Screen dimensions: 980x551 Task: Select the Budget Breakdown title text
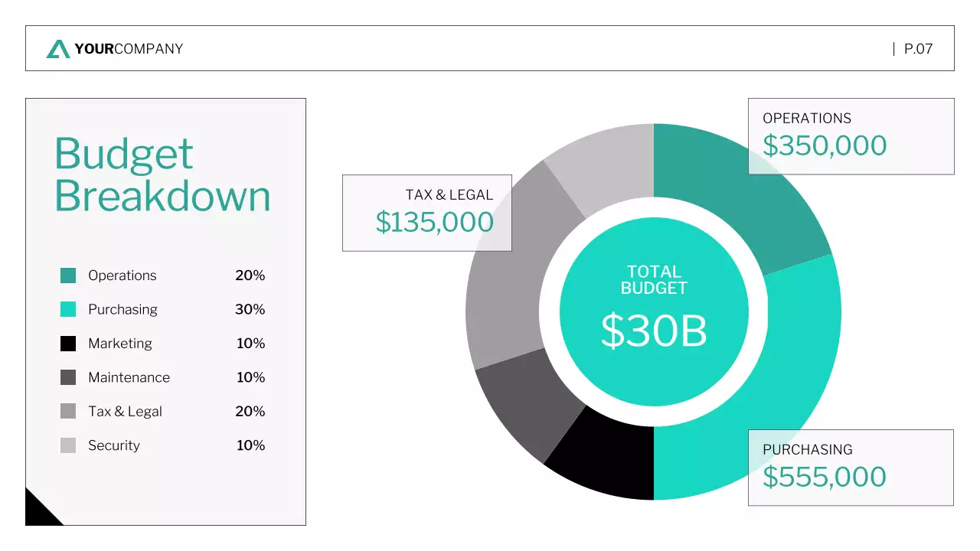tap(162, 174)
